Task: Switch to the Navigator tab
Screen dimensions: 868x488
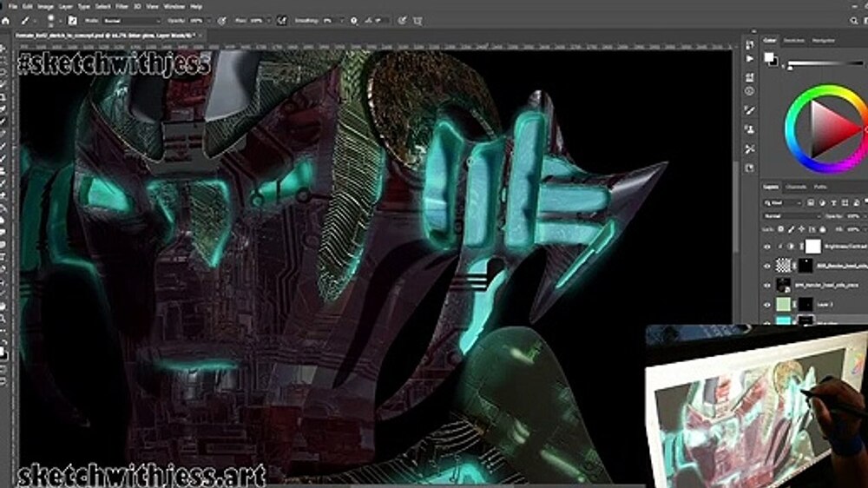Action: pos(823,41)
